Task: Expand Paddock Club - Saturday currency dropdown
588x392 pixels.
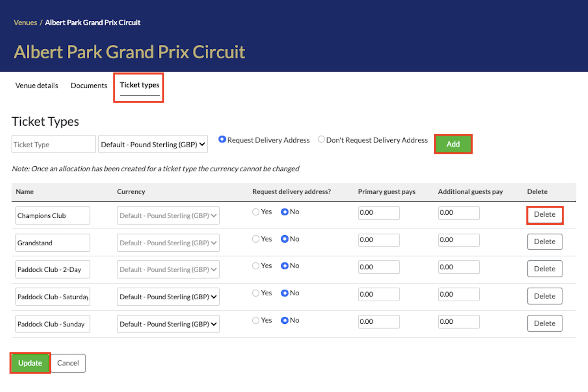Action: pyautogui.click(x=168, y=297)
